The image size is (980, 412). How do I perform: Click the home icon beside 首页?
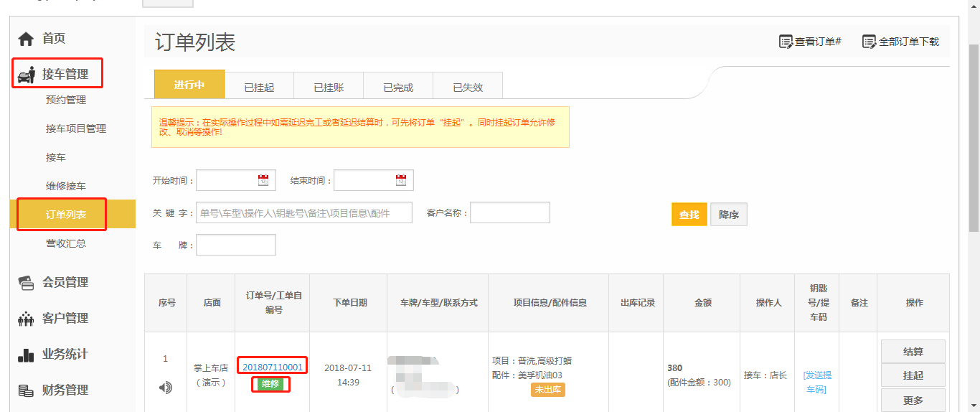(26, 39)
